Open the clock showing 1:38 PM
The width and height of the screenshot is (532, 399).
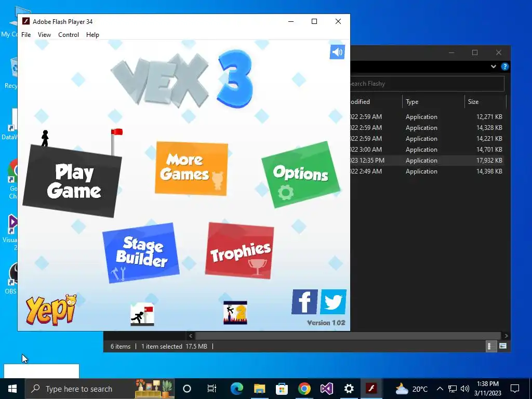(487, 389)
